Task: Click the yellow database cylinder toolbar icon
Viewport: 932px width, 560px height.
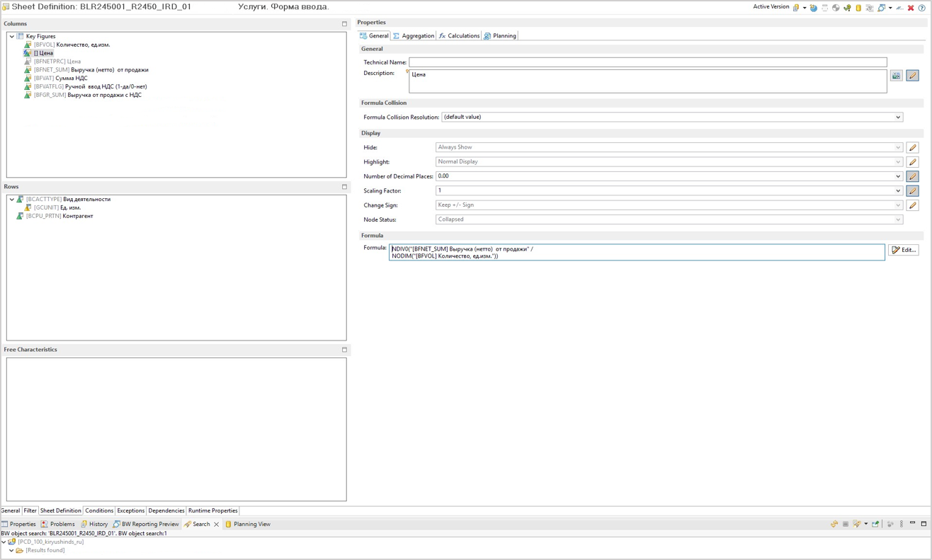Action: click(858, 8)
